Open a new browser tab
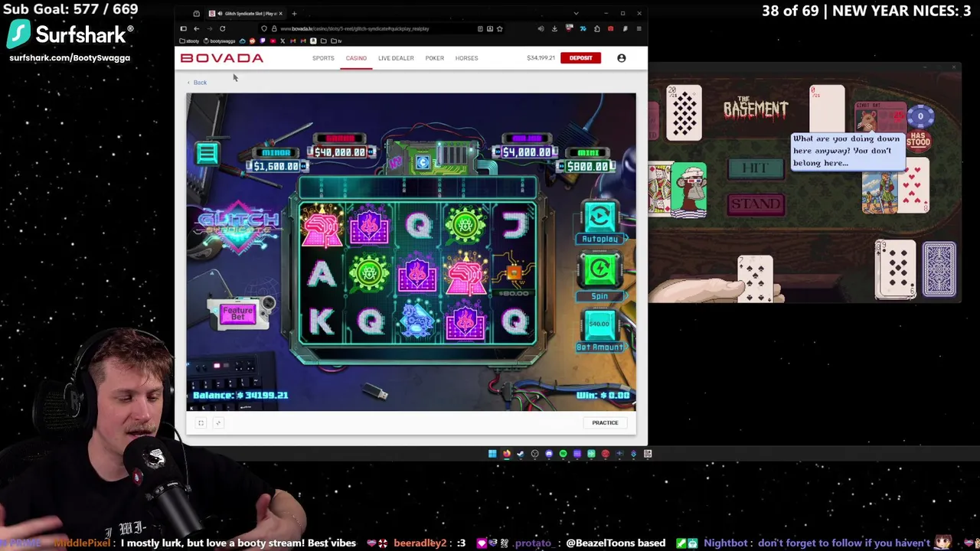980x551 pixels. click(x=294, y=13)
